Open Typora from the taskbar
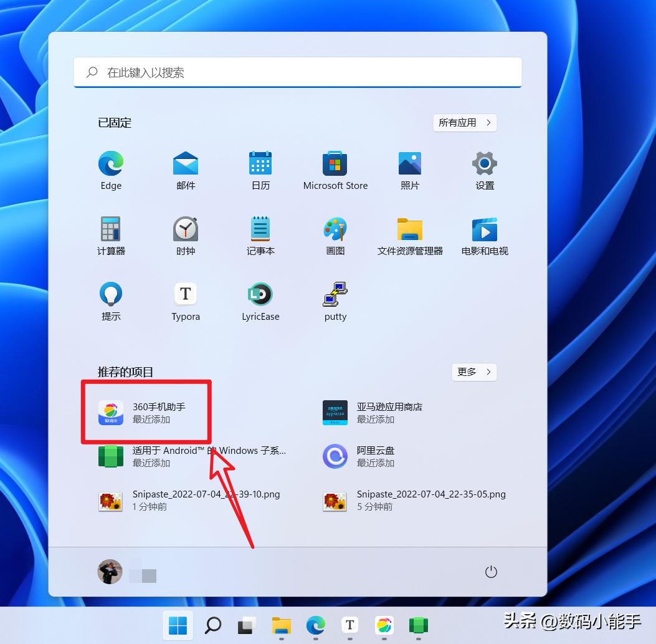The width and height of the screenshot is (656, 644). (x=349, y=627)
